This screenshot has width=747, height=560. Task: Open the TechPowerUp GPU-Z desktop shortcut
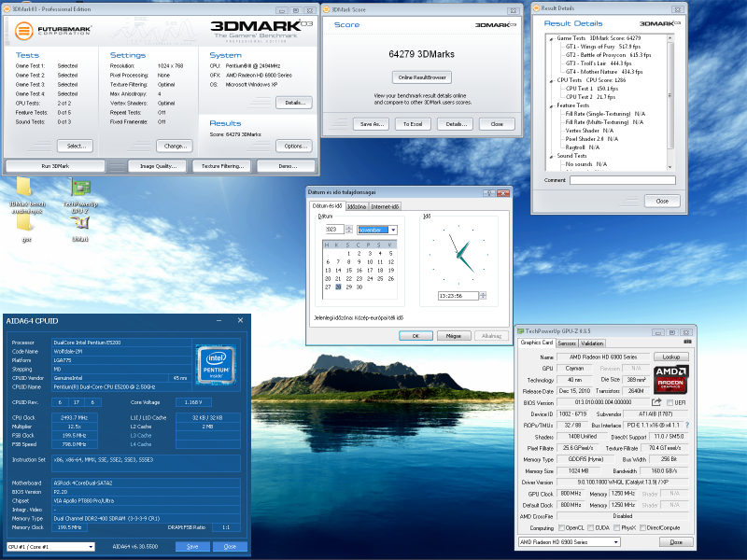[x=80, y=195]
